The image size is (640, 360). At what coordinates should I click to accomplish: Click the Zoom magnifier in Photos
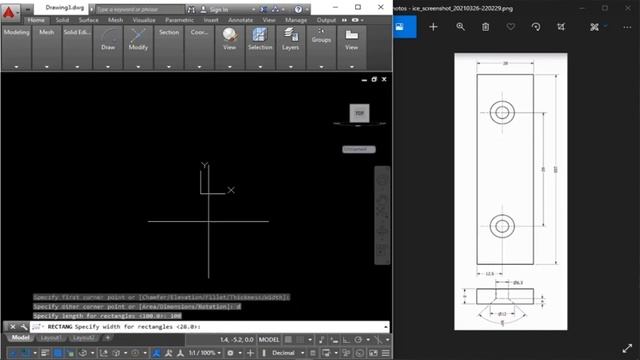click(460, 27)
